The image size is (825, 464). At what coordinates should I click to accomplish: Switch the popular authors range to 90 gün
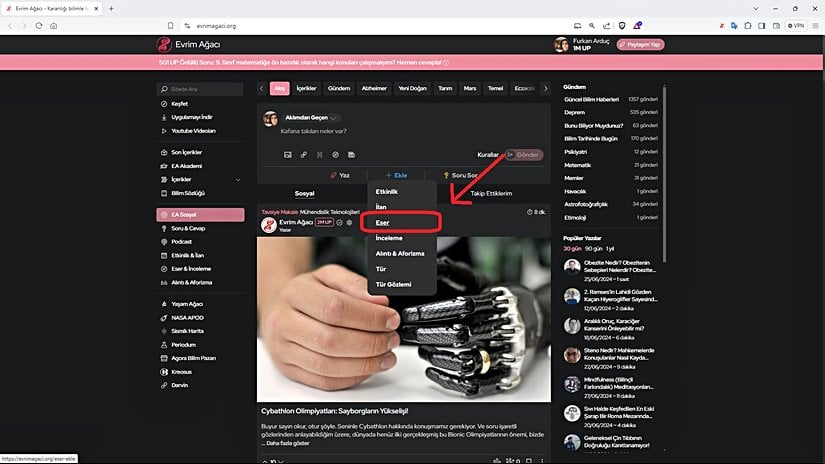tap(593, 247)
